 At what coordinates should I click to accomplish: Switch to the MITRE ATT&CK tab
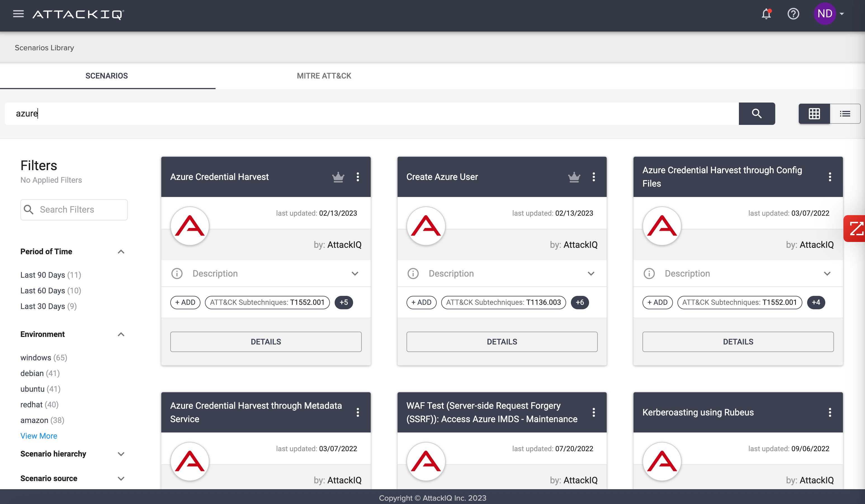[x=324, y=76]
